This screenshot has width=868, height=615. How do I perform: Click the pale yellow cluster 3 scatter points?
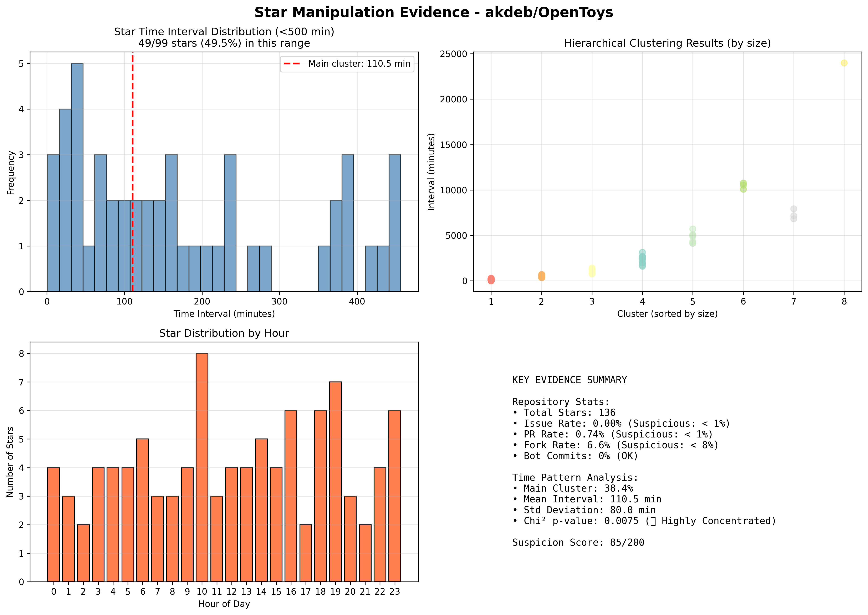point(592,271)
